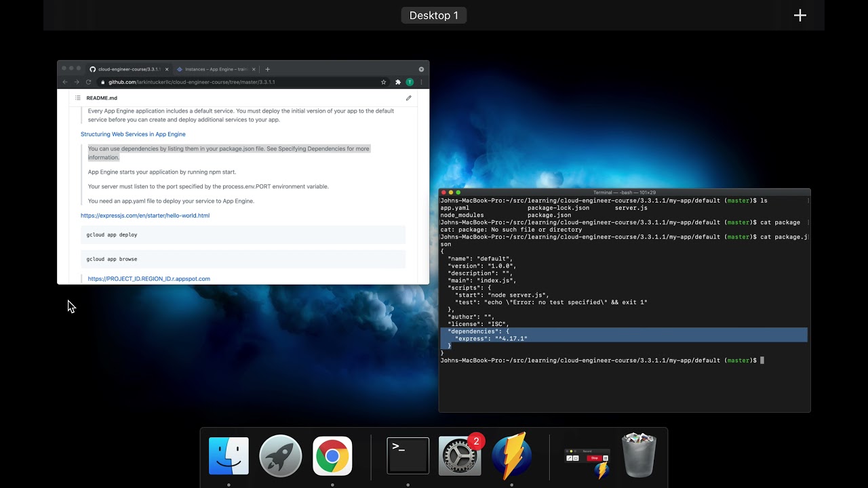
Task: Open Chrome extensions puzzle icon
Action: pyautogui.click(x=398, y=82)
